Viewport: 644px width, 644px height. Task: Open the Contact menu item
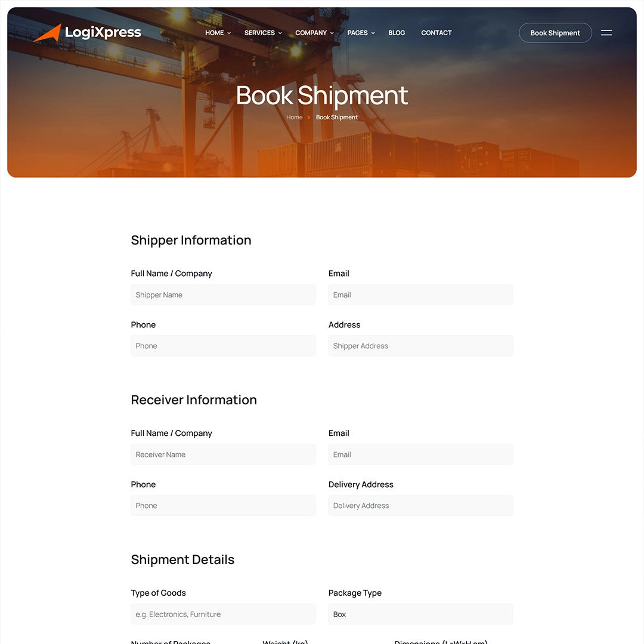[436, 33]
